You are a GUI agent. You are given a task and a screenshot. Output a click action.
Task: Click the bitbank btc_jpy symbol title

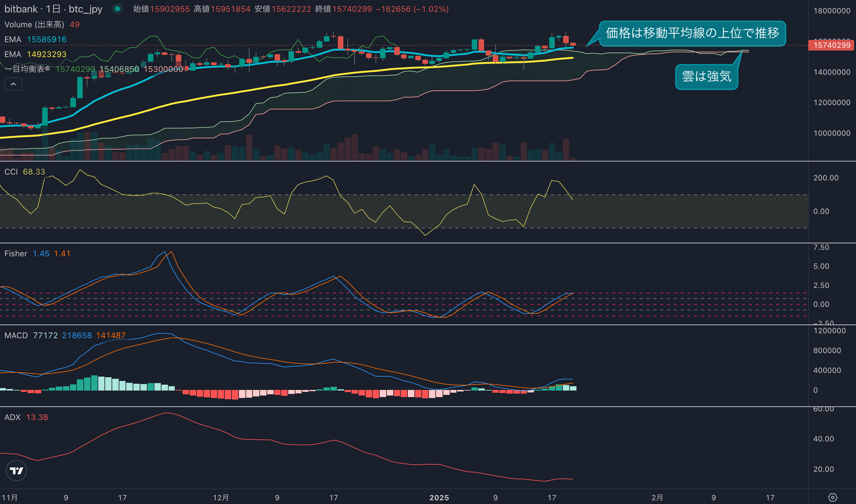pyautogui.click(x=53, y=9)
